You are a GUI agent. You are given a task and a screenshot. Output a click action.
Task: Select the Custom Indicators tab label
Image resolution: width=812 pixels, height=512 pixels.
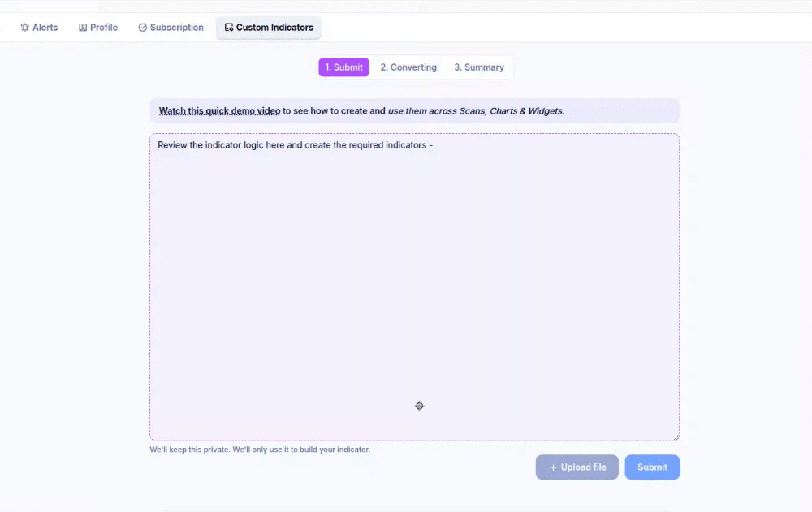point(274,28)
